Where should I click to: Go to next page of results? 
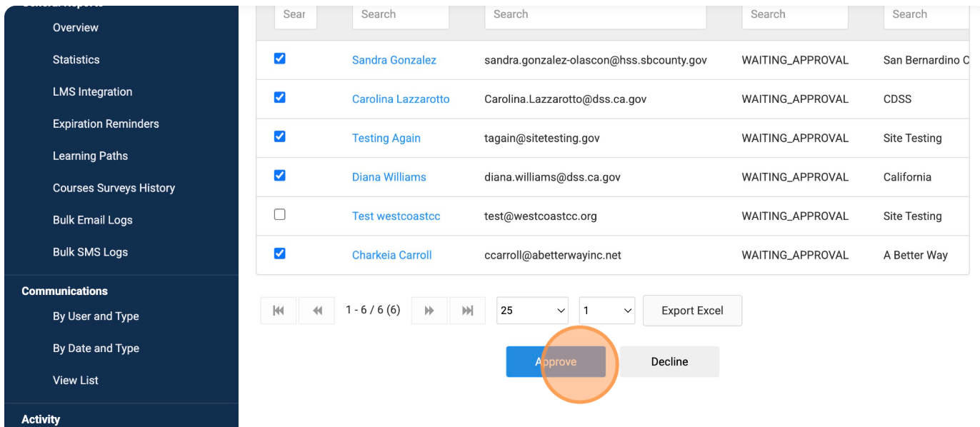coord(429,311)
